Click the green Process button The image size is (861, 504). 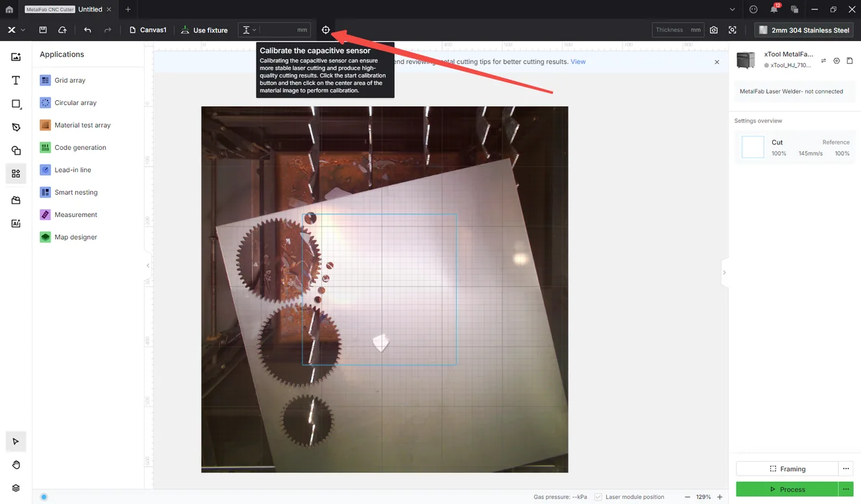click(787, 489)
